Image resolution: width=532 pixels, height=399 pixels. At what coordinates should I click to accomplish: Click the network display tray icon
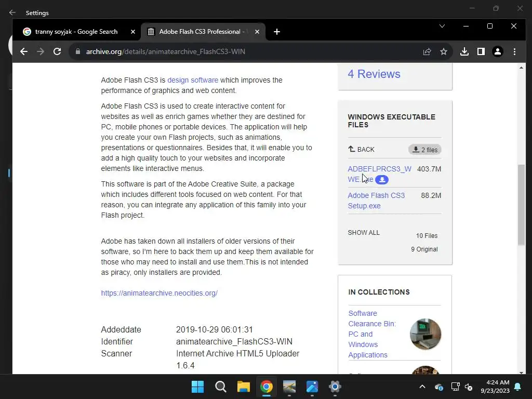455,387
